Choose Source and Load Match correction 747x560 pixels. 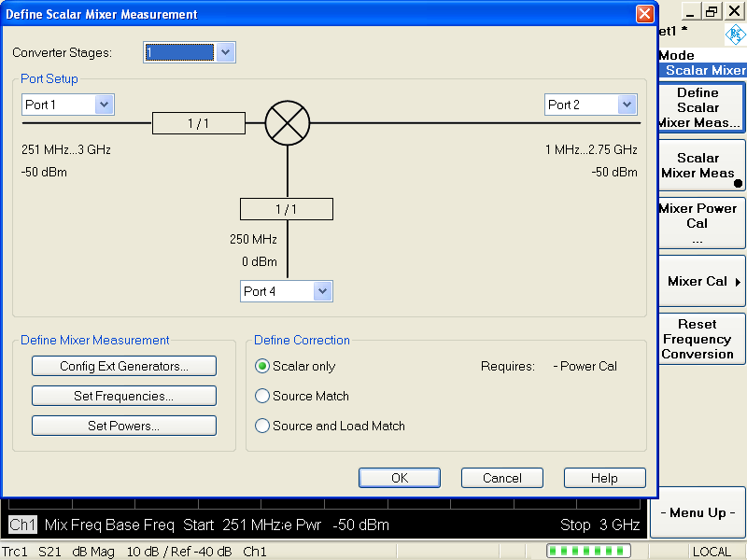click(x=262, y=427)
